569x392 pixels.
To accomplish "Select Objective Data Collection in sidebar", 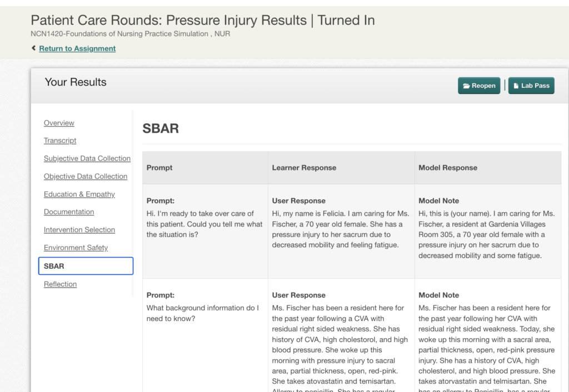I will pos(86,176).
